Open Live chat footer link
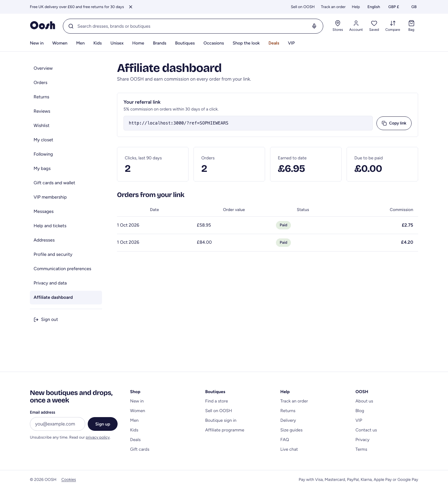This screenshot has height=489, width=448. [289, 449]
